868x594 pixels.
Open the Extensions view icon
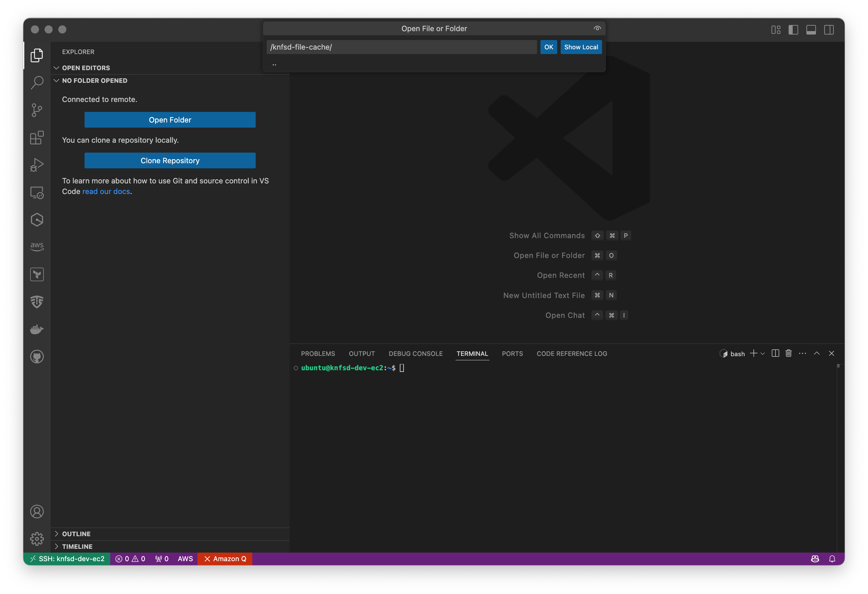pos(37,138)
